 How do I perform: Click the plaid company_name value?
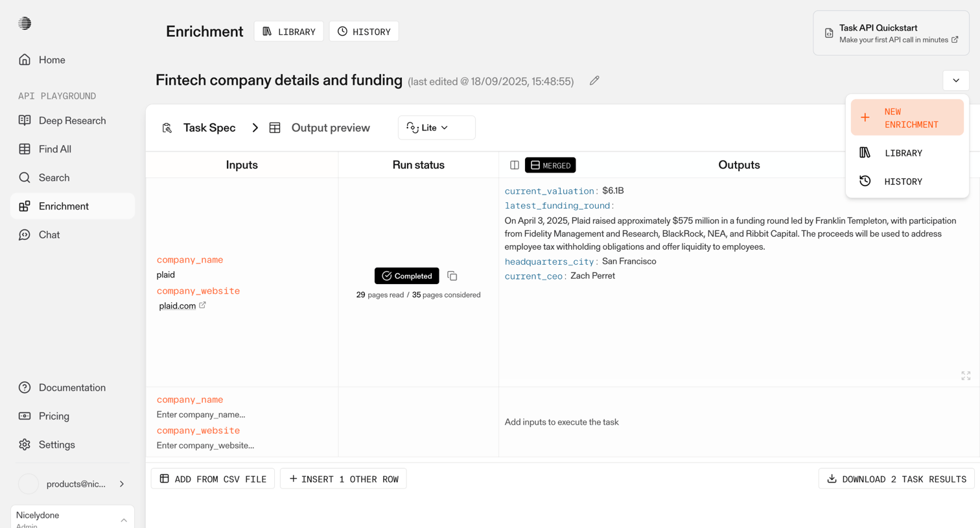(x=166, y=275)
